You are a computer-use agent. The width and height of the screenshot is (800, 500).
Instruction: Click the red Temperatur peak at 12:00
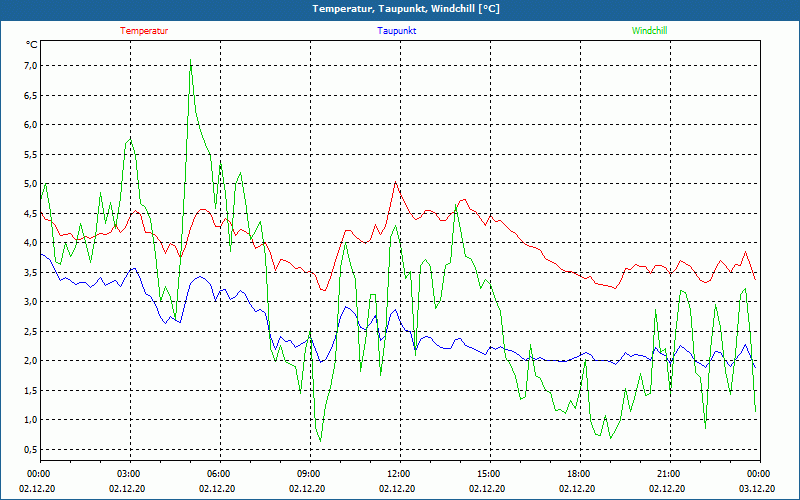click(396, 182)
